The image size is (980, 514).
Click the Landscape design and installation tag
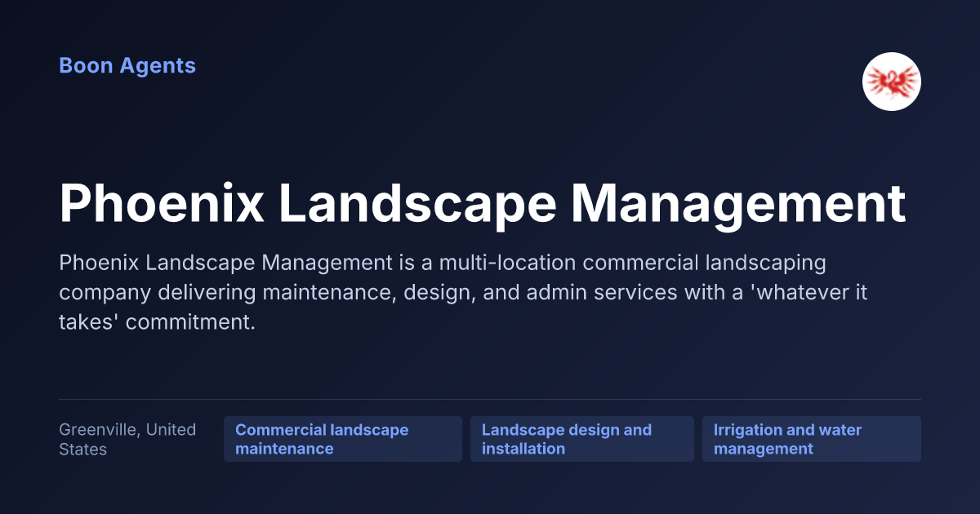[x=582, y=439]
